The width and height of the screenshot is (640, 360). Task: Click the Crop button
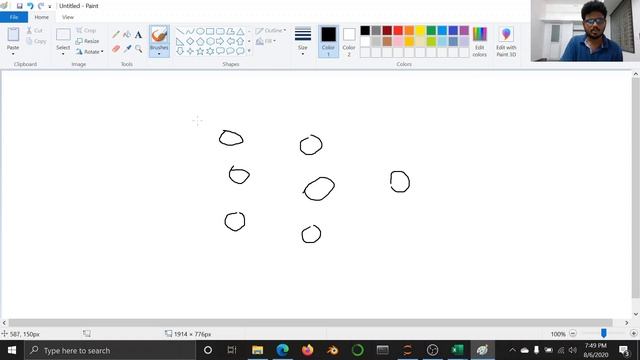click(86, 31)
